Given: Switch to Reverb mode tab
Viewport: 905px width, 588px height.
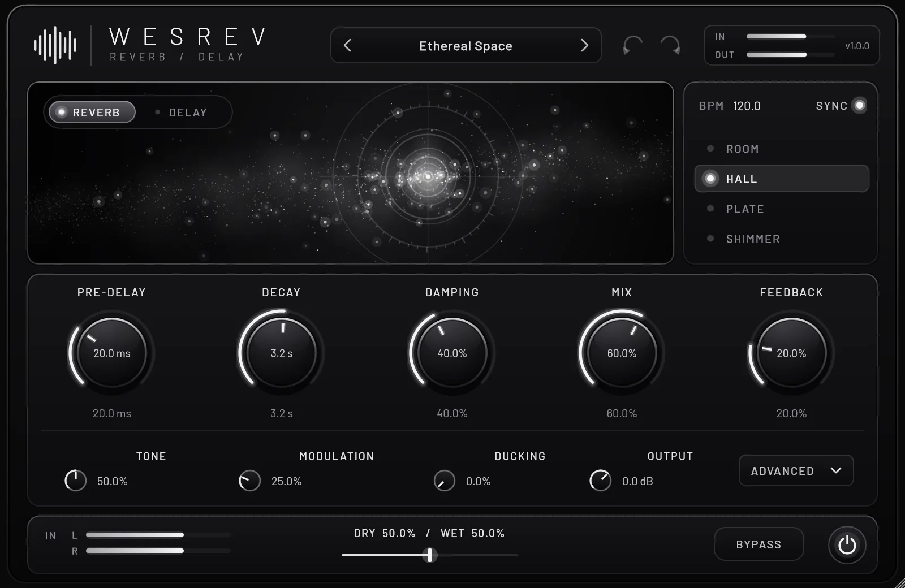Looking at the screenshot, I should [x=92, y=112].
